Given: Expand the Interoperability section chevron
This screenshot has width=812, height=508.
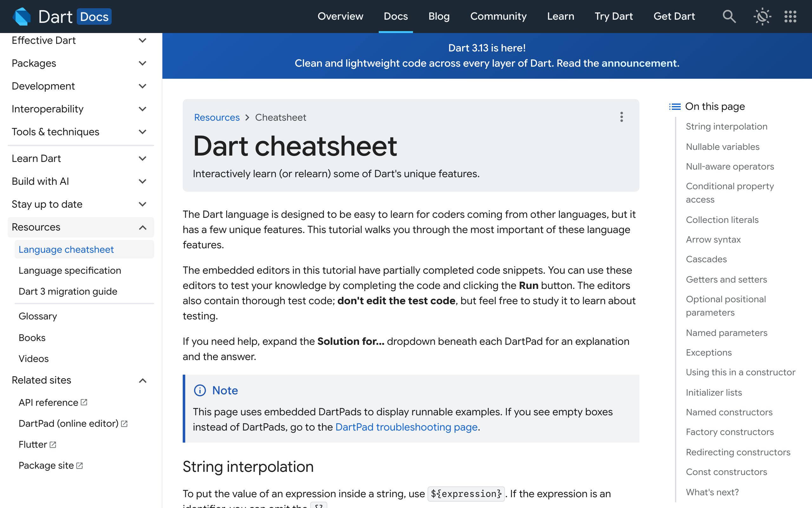Looking at the screenshot, I should pyautogui.click(x=143, y=109).
